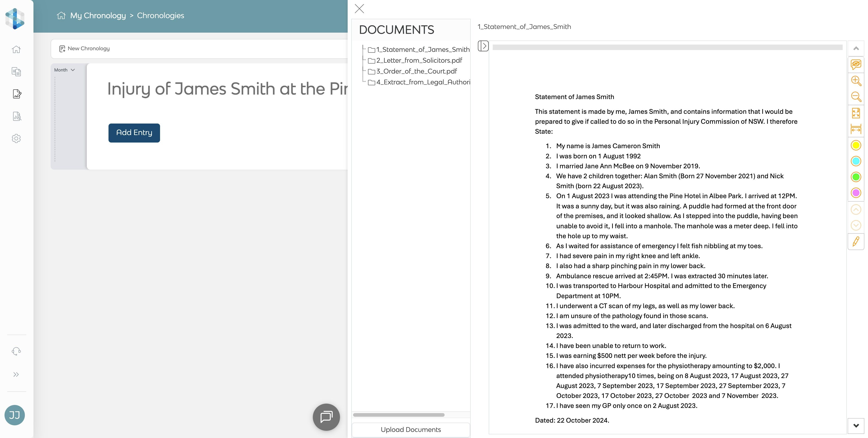Screen dimensions: 868x438
Task: Click the Add Entry button
Action: (x=134, y=133)
